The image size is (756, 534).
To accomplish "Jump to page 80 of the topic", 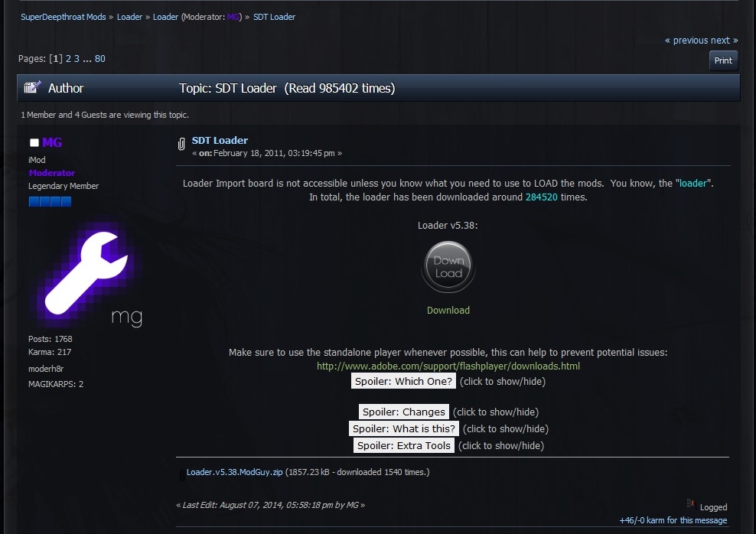I will pyautogui.click(x=100, y=59).
